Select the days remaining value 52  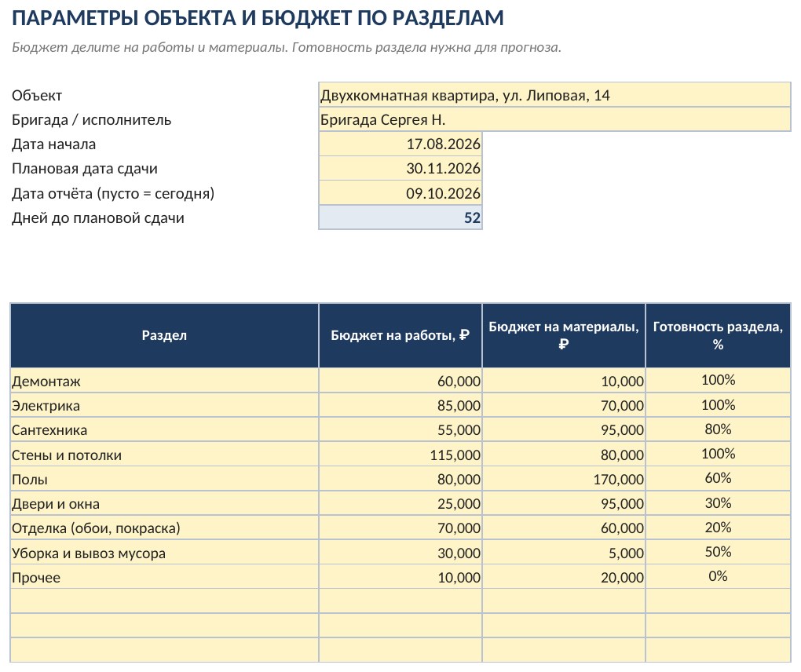click(400, 217)
